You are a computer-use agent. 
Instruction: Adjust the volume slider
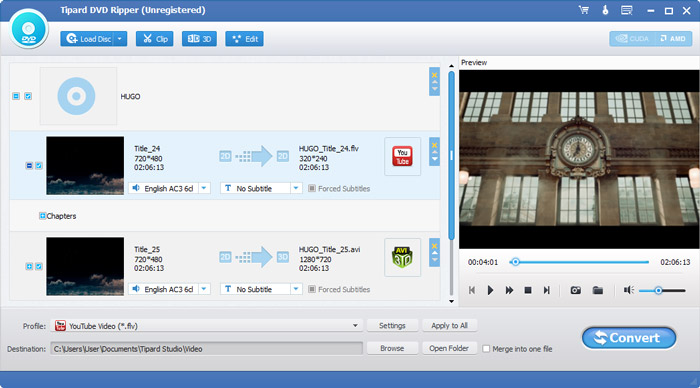pyautogui.click(x=662, y=291)
